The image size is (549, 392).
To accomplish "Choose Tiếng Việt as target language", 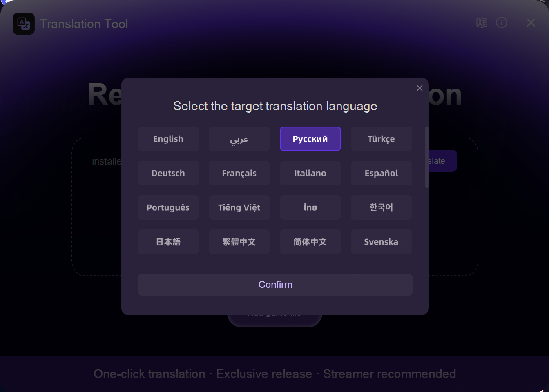I will (x=239, y=207).
